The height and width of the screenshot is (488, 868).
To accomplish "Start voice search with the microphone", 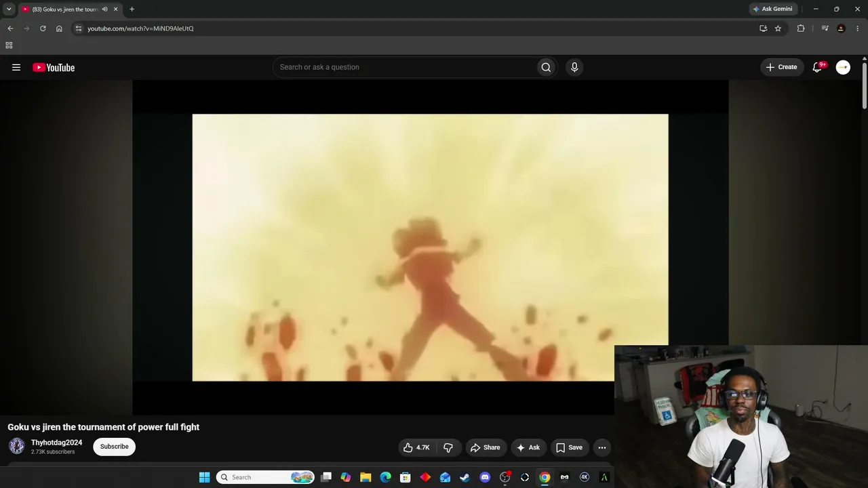I will 574,67.
